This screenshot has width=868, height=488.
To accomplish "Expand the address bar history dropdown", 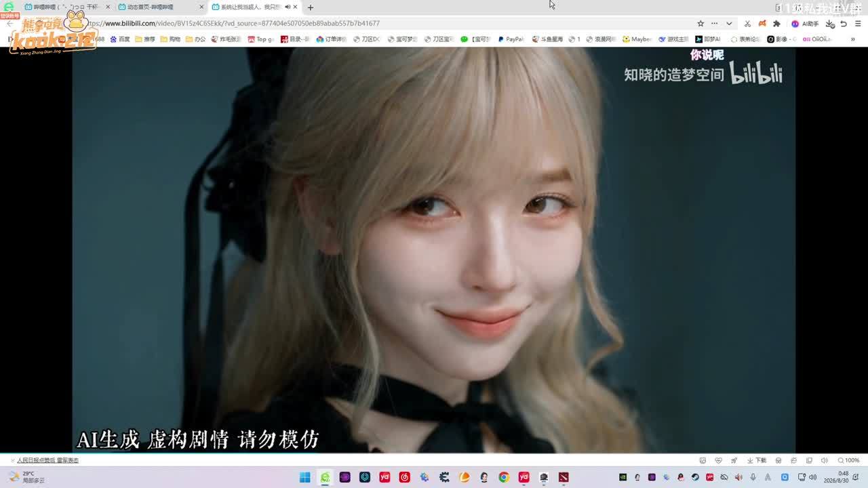I will tap(729, 23).
